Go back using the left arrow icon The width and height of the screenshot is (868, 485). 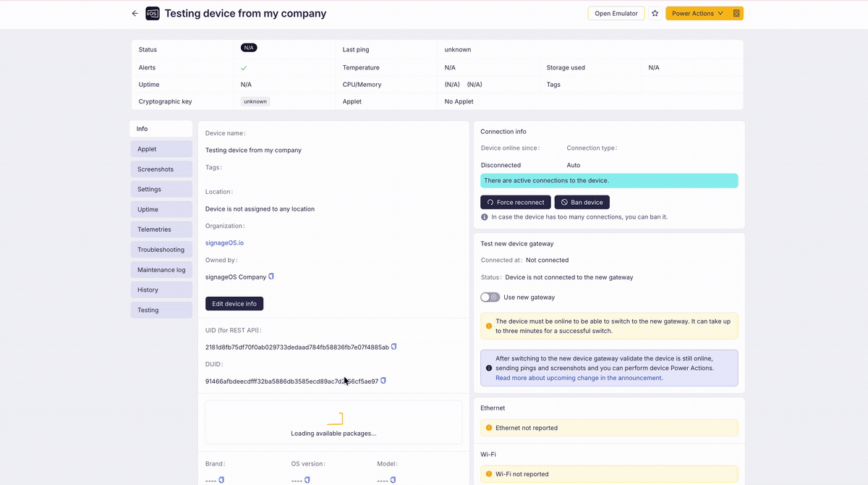pyautogui.click(x=135, y=13)
